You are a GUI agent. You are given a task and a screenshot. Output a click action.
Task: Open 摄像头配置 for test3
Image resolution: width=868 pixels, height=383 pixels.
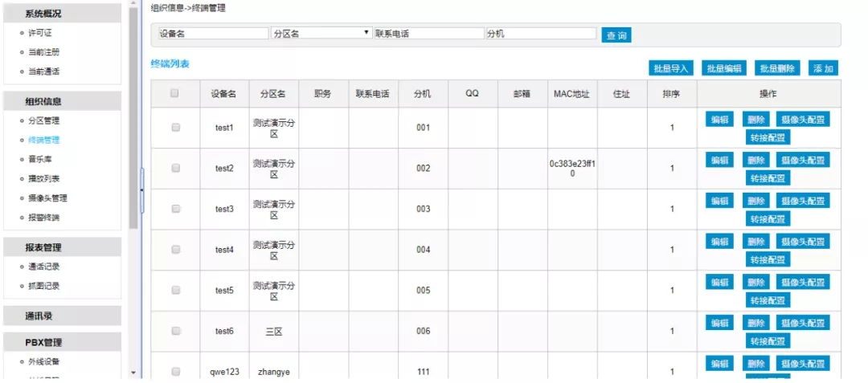(803, 201)
